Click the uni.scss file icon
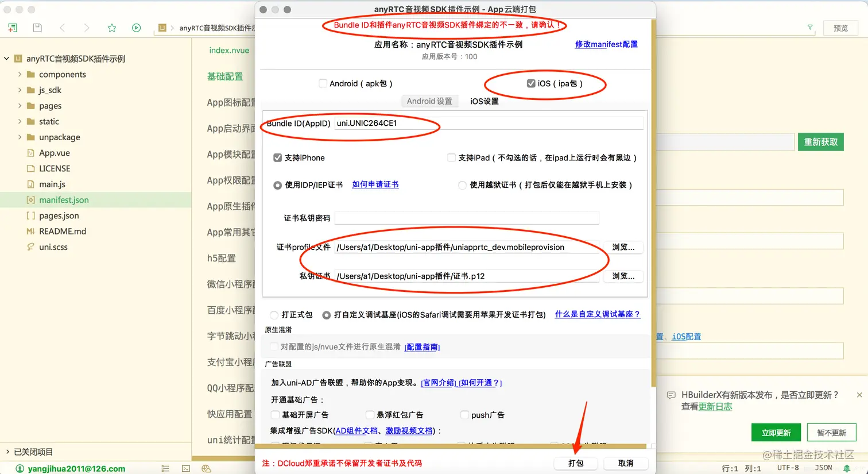 tap(31, 247)
